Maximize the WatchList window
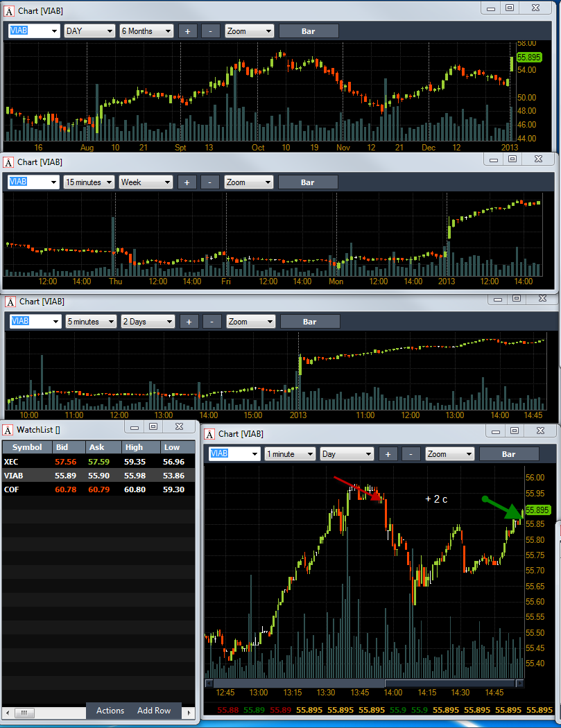This screenshot has width=561, height=728. pos(153,426)
